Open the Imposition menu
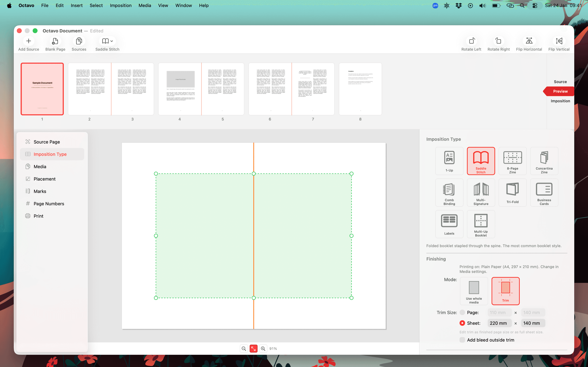The height and width of the screenshot is (367, 588). [x=120, y=5]
